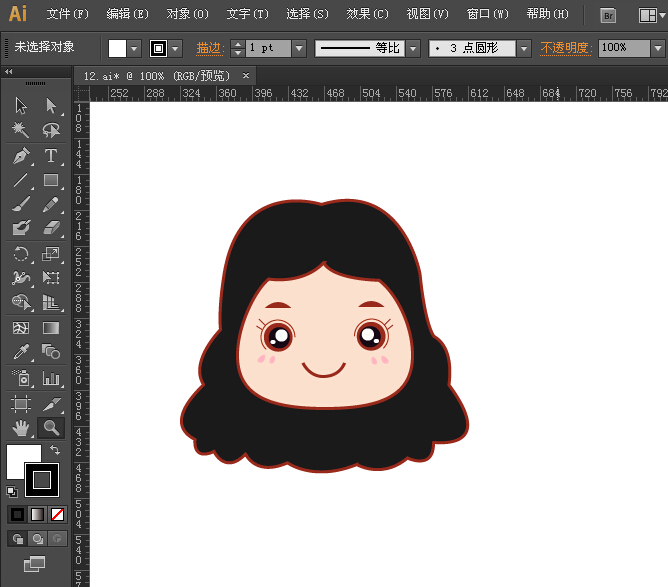The width and height of the screenshot is (668, 587).
Task: Activate the Hand tool
Action: tap(21, 428)
